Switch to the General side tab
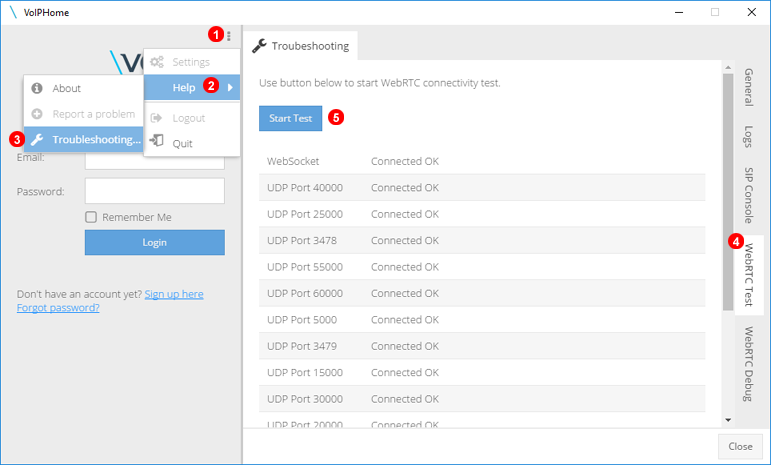This screenshot has width=771, height=465. pyautogui.click(x=749, y=87)
